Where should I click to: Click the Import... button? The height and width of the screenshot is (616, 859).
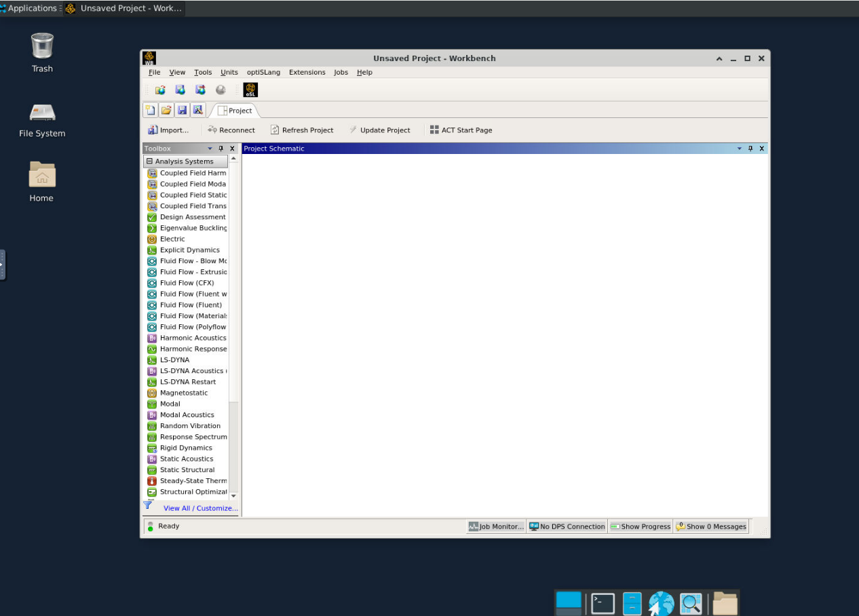pos(168,130)
